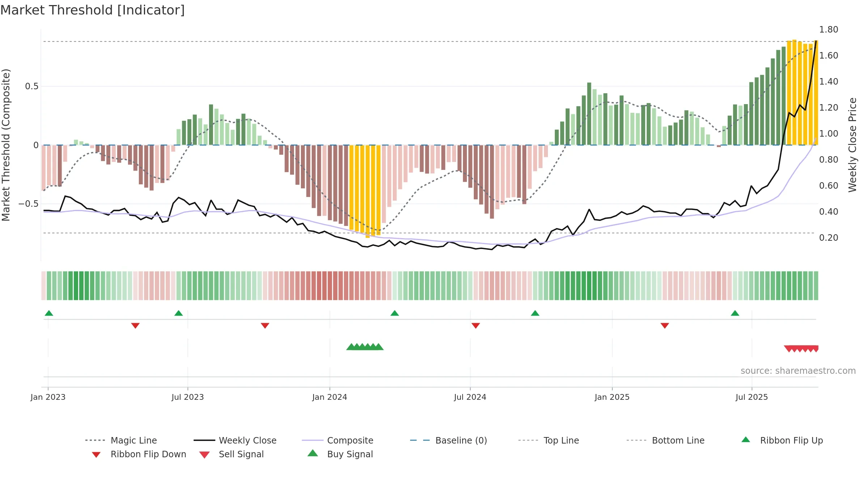Click the −0.5 left axis tick label

click(29, 204)
